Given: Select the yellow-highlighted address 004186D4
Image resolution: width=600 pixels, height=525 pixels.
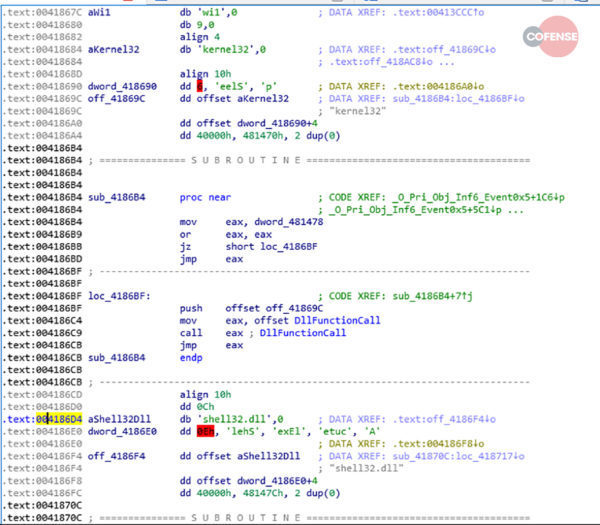Looking at the screenshot, I should (59, 419).
